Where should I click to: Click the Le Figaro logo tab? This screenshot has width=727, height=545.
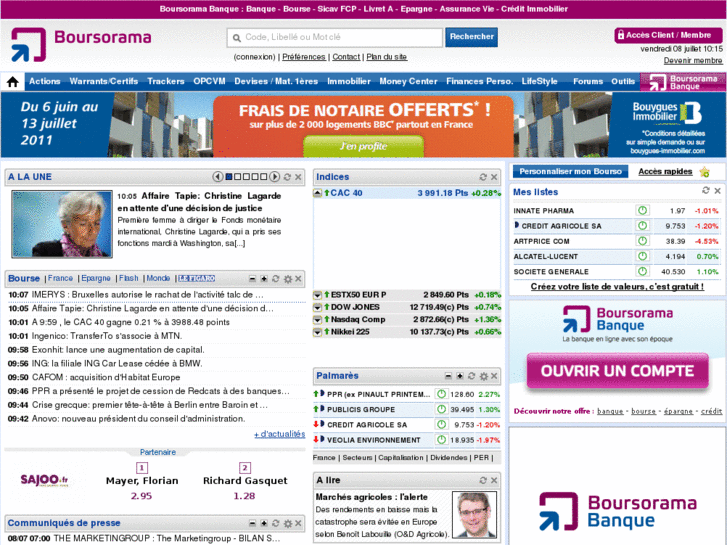[x=197, y=278]
